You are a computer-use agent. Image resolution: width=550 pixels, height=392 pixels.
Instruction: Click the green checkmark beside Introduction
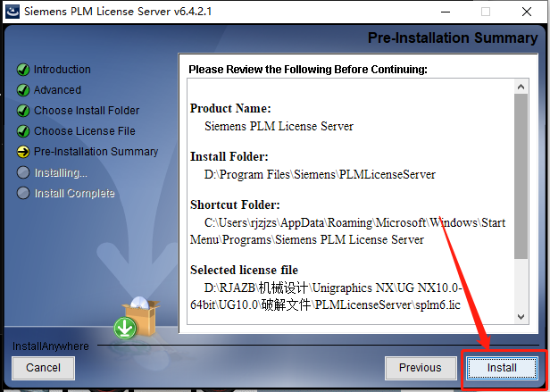point(23,70)
